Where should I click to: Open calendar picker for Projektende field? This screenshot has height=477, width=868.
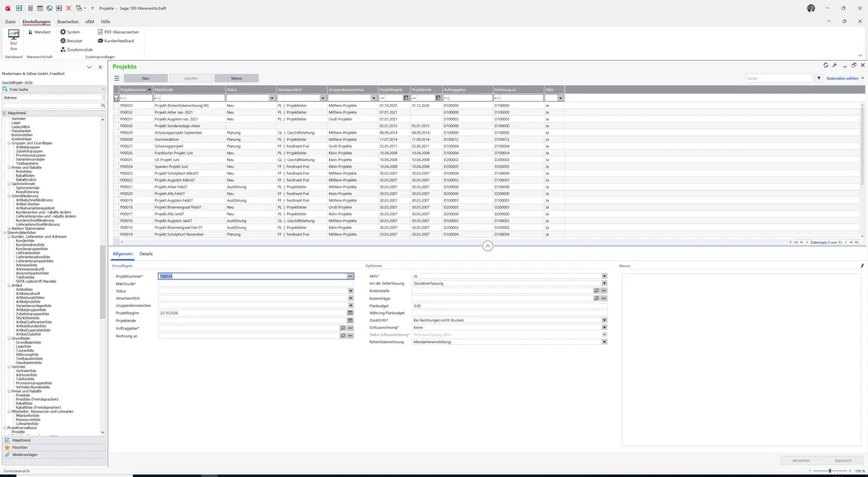coord(350,320)
